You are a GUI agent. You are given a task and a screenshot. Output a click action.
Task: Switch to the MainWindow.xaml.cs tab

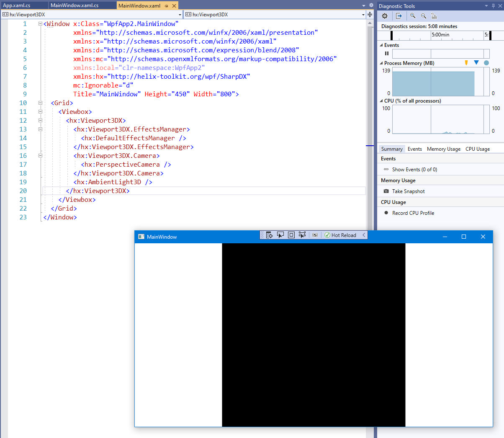tap(75, 5)
